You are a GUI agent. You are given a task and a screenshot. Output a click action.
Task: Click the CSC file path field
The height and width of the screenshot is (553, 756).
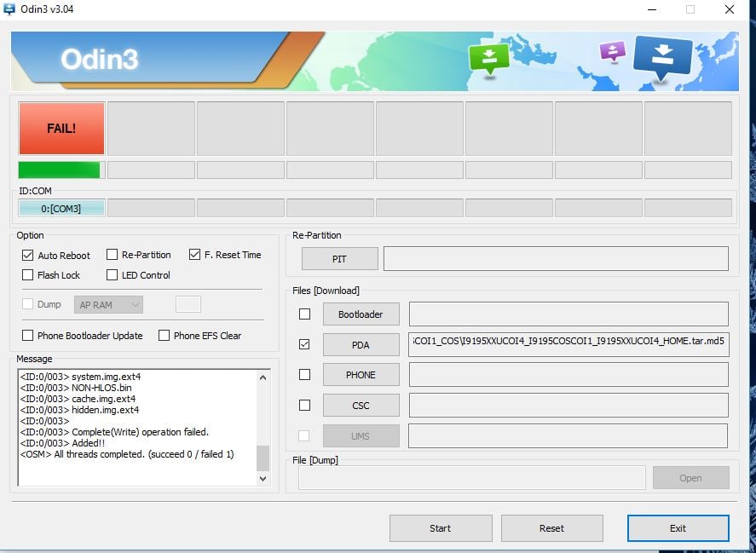(568, 405)
